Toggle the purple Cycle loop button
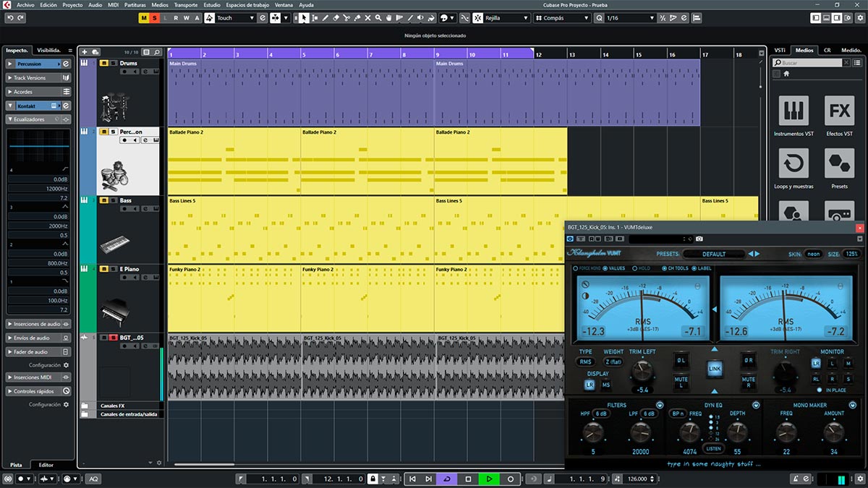The width and height of the screenshot is (868, 488). 447,479
